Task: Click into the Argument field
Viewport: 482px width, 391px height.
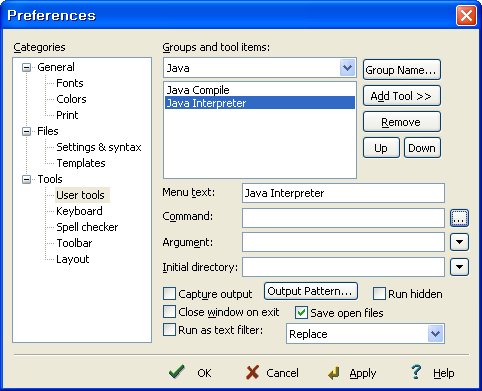Action: [343, 242]
